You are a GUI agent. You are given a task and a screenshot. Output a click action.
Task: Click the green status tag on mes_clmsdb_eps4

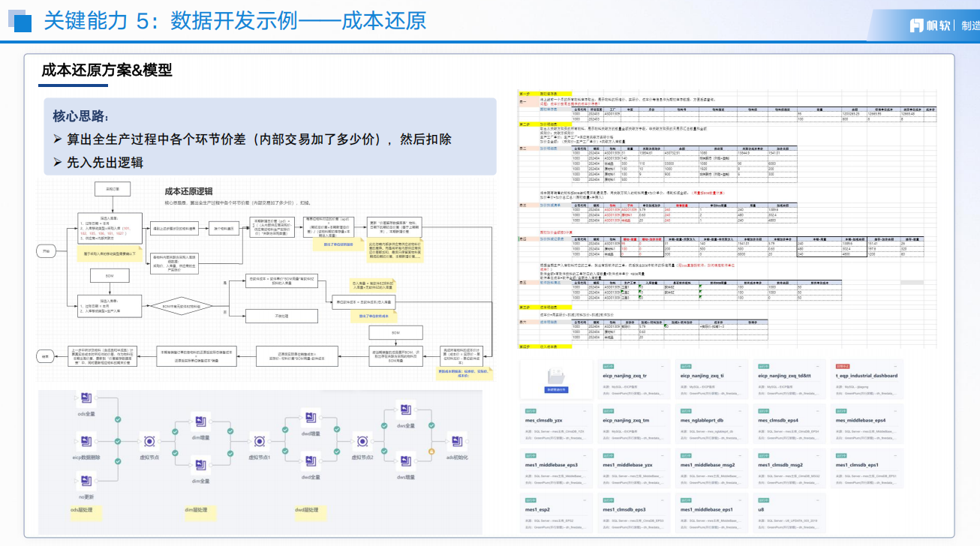(764, 411)
